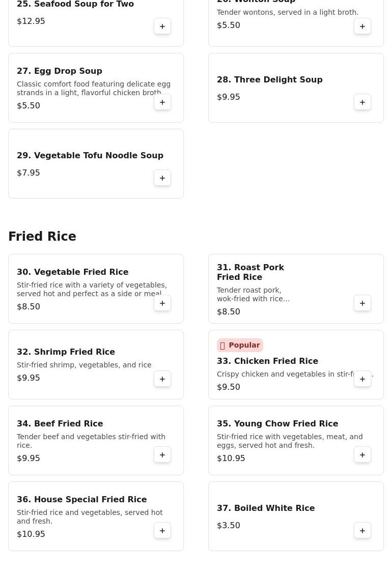Add House Special Fried Rice to cart
Viewport: 392px width, 573px height.
162,531
